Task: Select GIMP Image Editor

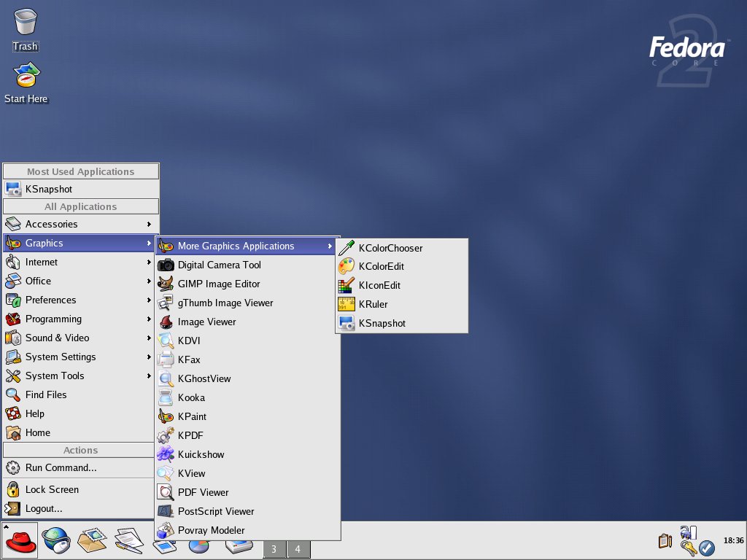Action: coord(219,284)
